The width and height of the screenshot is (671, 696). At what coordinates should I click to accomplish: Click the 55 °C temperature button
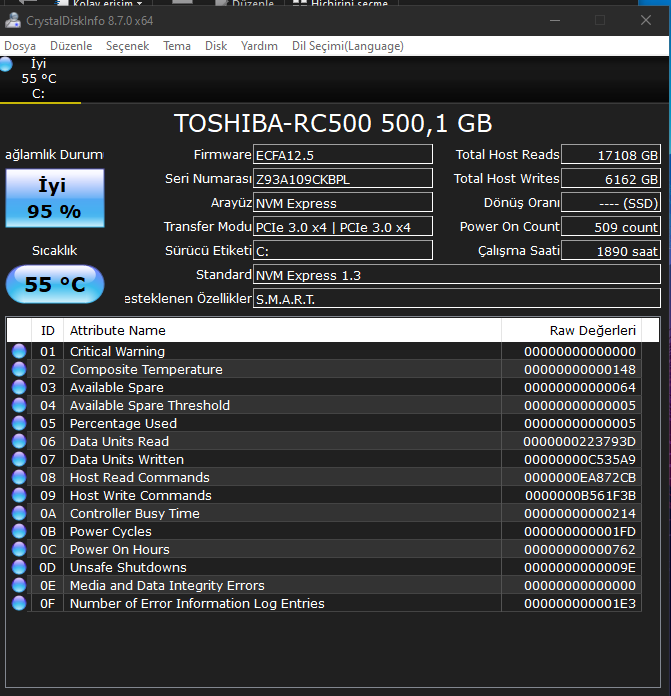point(55,284)
